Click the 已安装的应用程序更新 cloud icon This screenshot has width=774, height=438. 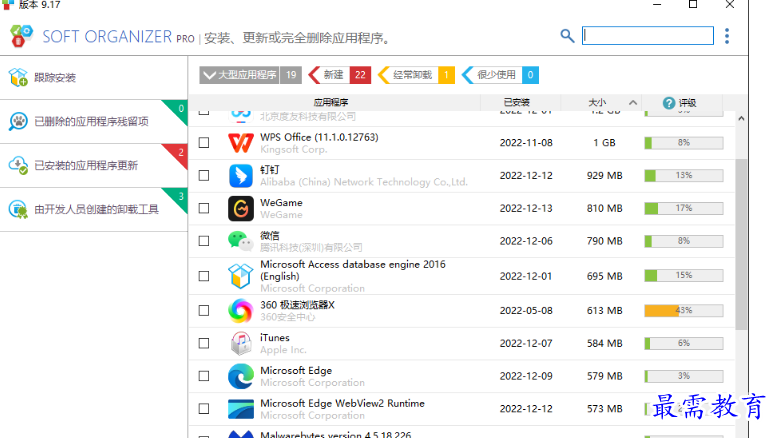(x=18, y=165)
